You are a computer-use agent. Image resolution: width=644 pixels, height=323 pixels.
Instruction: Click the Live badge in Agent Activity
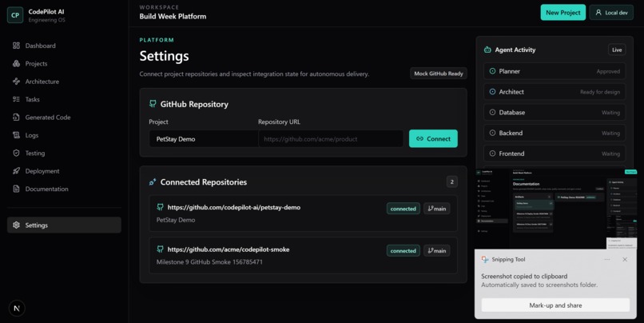(617, 50)
